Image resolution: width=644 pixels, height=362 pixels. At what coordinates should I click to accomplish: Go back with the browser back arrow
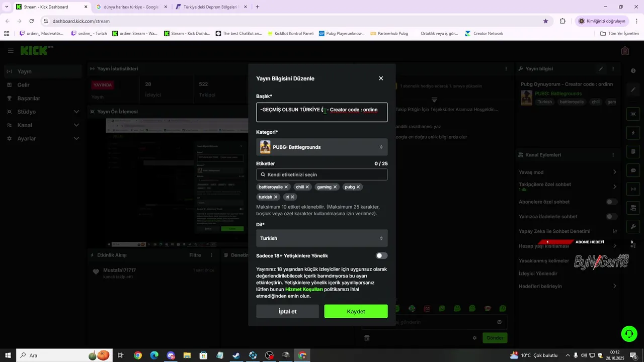pos(8,21)
